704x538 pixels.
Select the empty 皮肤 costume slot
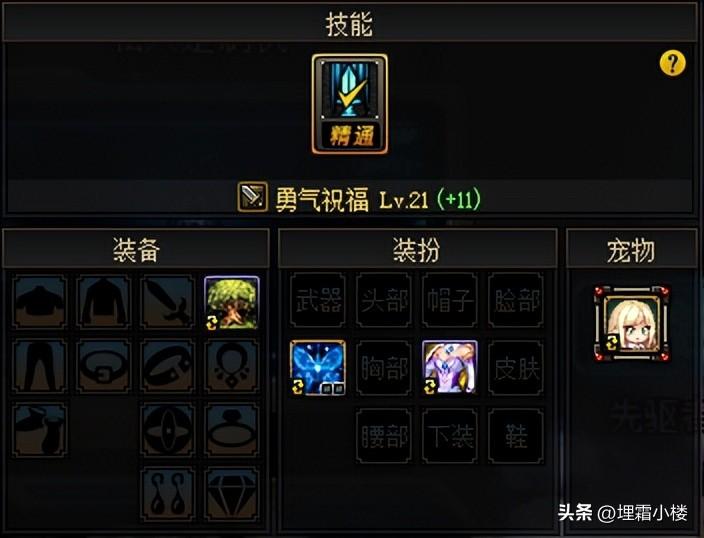click(x=516, y=368)
